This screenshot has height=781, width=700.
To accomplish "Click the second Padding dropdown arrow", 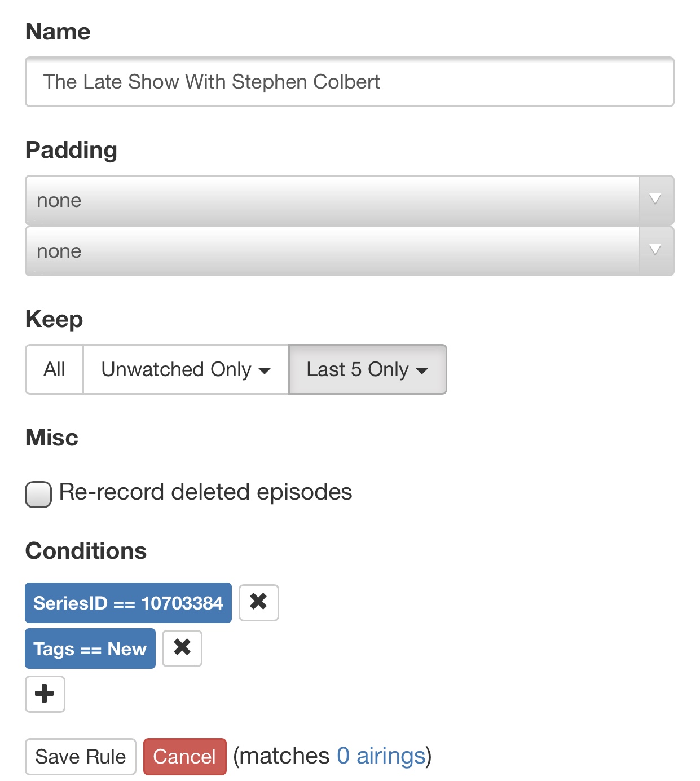I will 655,250.
